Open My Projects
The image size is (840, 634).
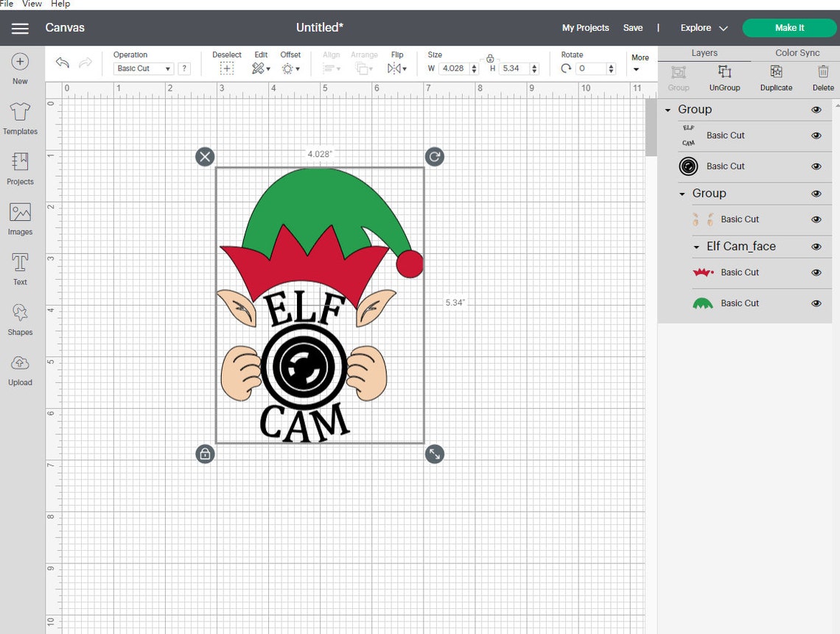coord(585,27)
